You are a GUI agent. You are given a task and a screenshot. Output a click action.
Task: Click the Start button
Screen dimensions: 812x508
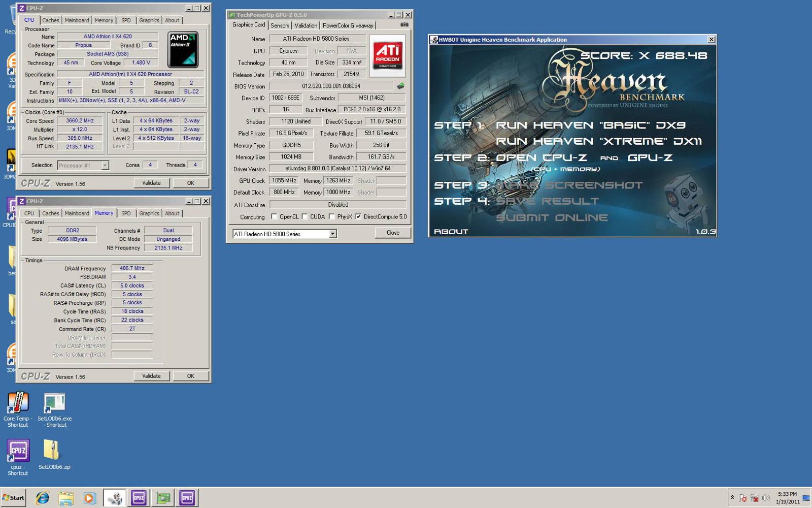tap(14, 498)
